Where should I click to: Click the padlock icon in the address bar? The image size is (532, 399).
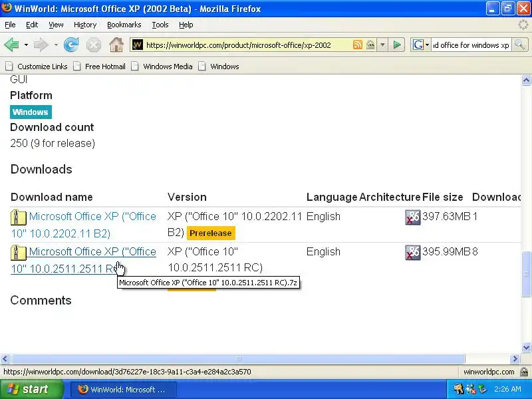370,45
